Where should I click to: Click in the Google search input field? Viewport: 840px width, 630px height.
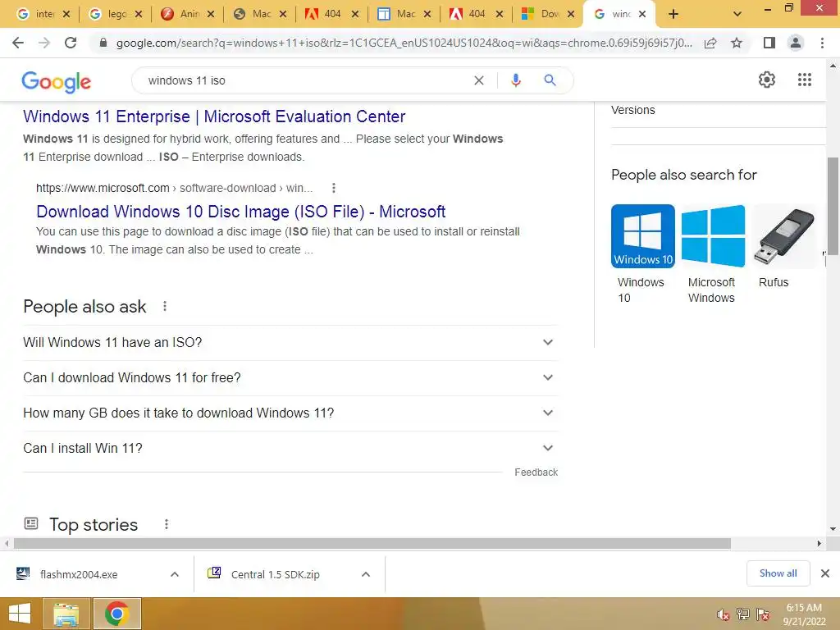pos(305,80)
